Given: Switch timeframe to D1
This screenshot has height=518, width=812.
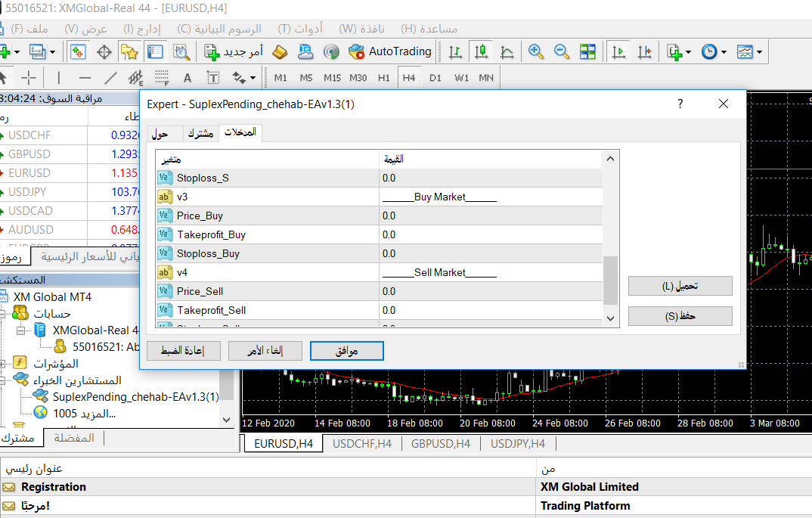Looking at the screenshot, I should 435,78.
